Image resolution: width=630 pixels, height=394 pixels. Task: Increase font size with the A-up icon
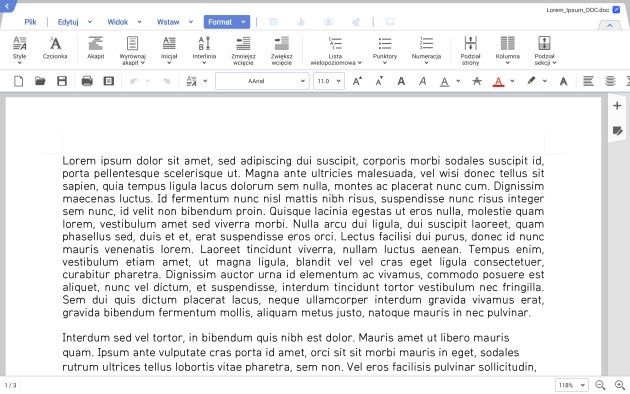[x=357, y=81]
